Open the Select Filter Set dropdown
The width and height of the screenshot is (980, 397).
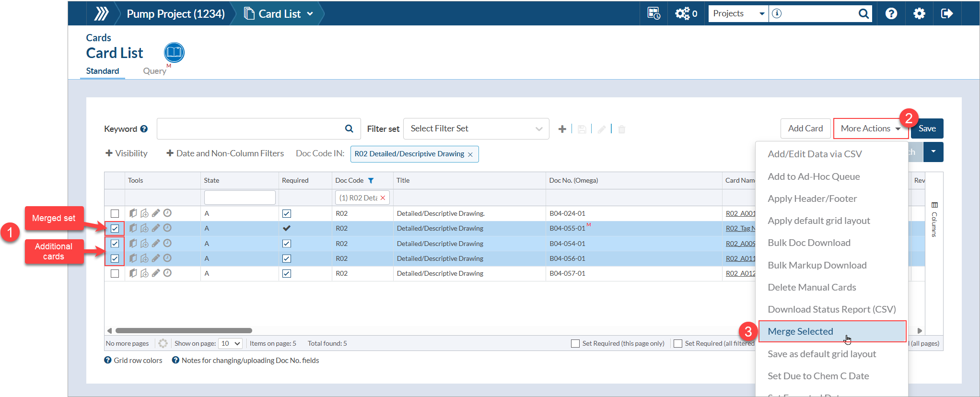(476, 128)
